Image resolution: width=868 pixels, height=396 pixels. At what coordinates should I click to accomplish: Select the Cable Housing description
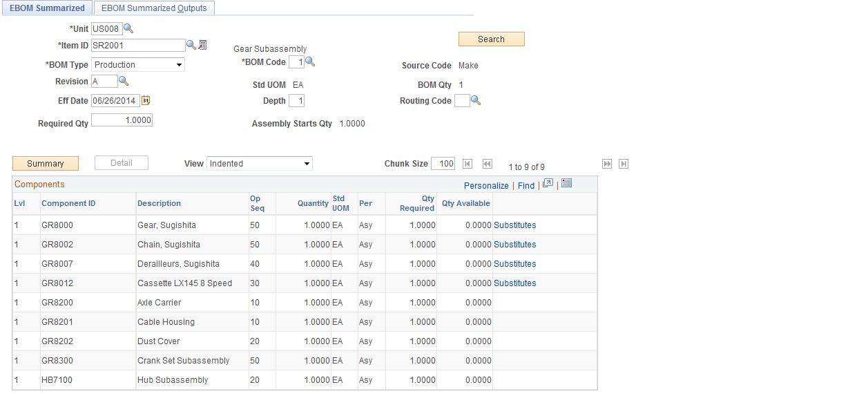pyautogui.click(x=166, y=322)
